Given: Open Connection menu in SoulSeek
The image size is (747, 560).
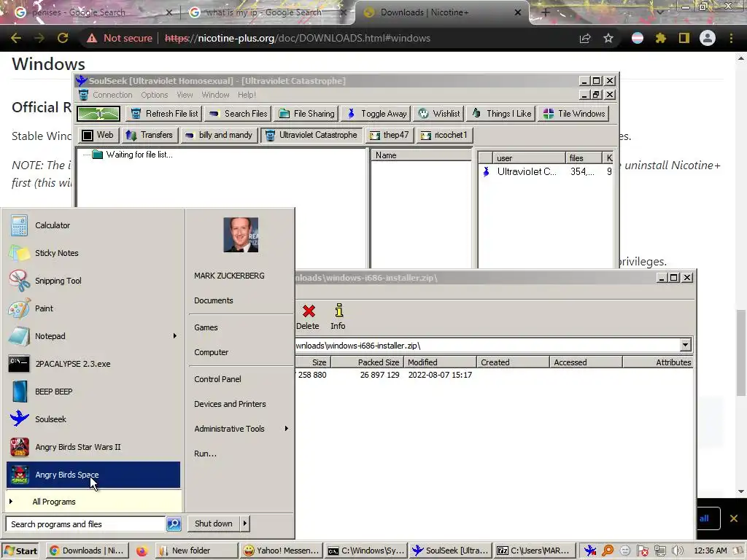Looking at the screenshot, I should point(112,95).
